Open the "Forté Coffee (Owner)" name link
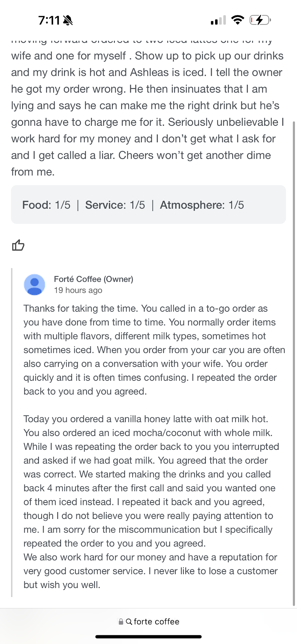Screen dimensions: 297x644 point(94,279)
